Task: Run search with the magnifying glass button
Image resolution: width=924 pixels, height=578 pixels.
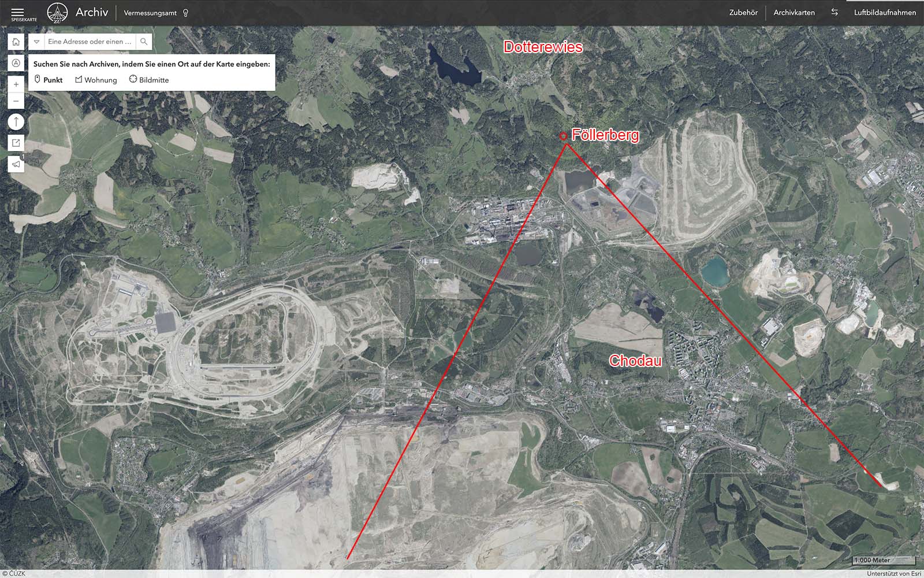Action: click(x=144, y=42)
